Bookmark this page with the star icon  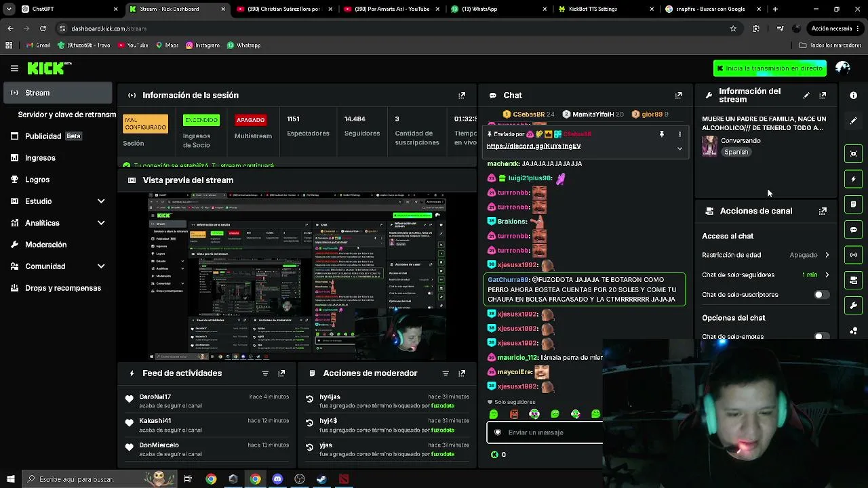[x=733, y=28]
